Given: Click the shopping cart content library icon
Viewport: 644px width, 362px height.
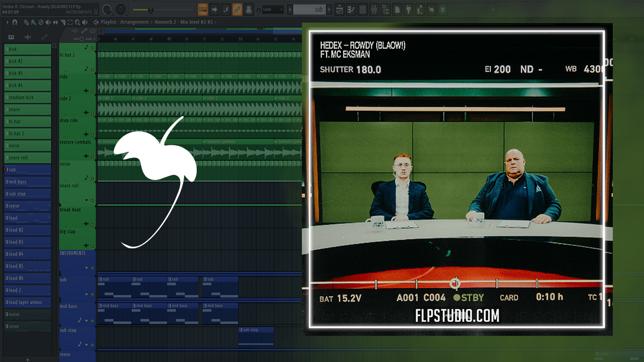Looking at the screenshot, I should [442, 10].
